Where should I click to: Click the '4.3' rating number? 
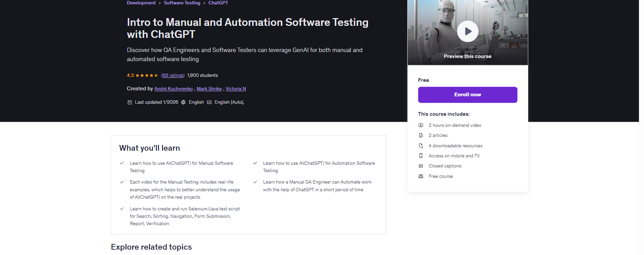pyautogui.click(x=130, y=75)
